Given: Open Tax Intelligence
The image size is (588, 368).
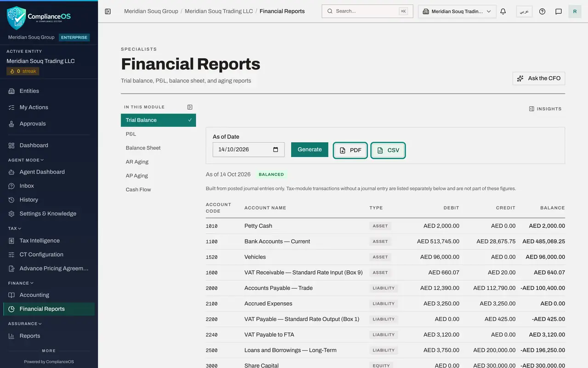Looking at the screenshot, I should [x=49, y=241].
